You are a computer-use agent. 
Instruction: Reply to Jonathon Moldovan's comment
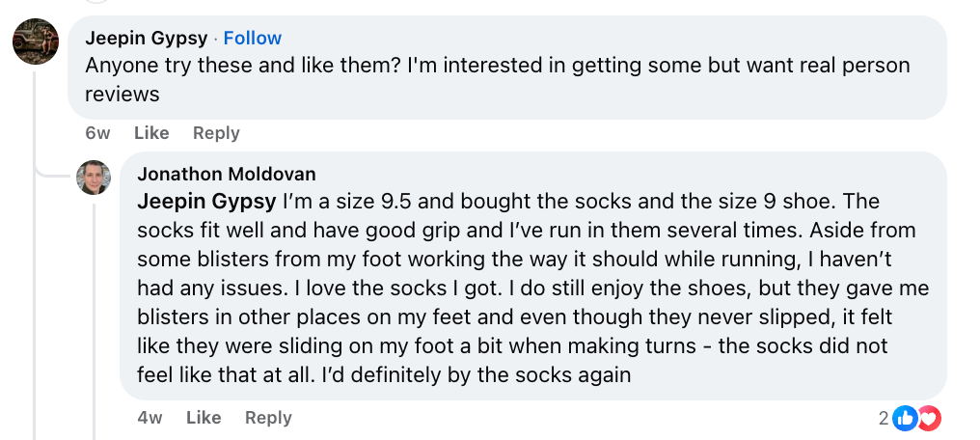click(268, 418)
